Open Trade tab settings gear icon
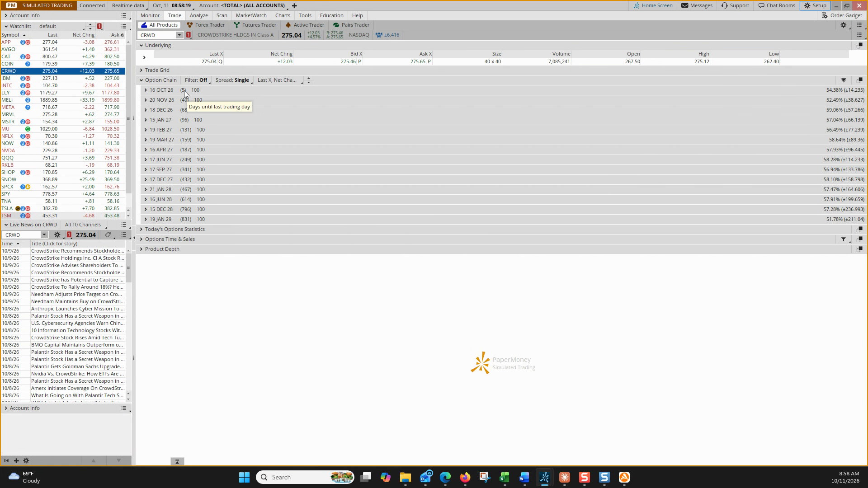Image resolution: width=868 pixels, height=488 pixels. [x=843, y=25]
